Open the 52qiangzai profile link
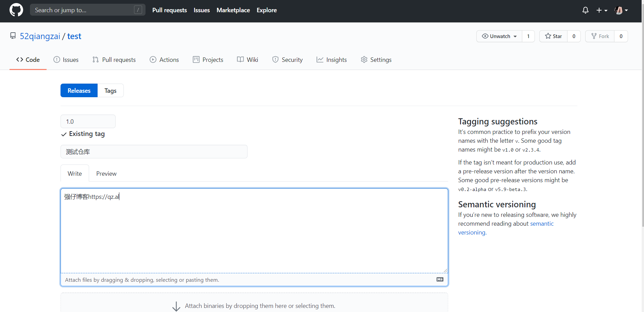 tap(40, 36)
